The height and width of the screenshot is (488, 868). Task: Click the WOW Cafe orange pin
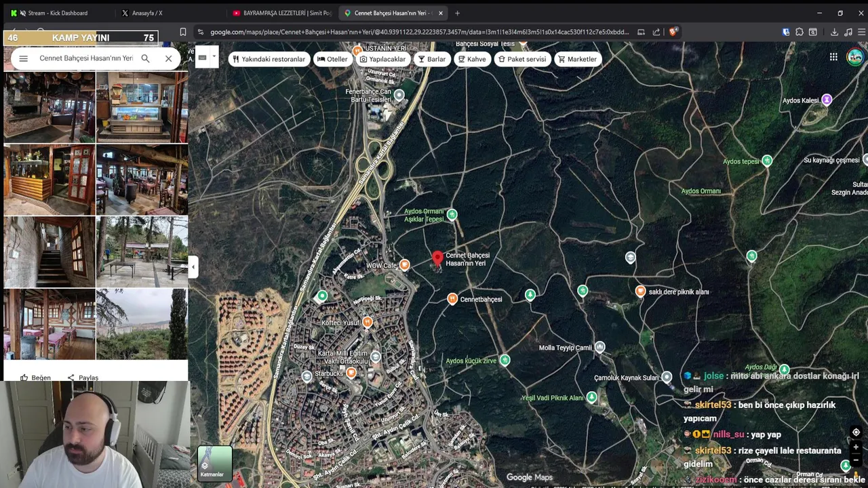(405, 265)
